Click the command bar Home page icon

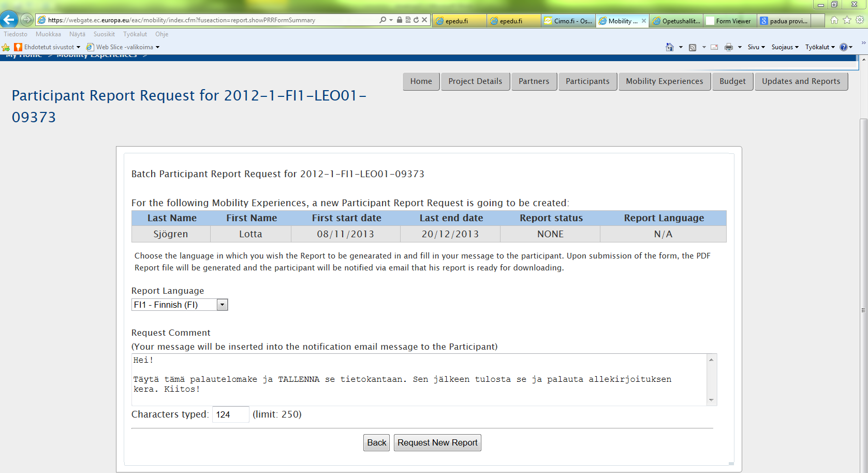click(x=670, y=47)
